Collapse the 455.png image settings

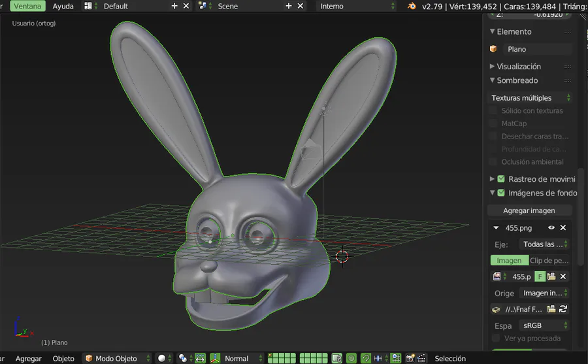tap(496, 228)
